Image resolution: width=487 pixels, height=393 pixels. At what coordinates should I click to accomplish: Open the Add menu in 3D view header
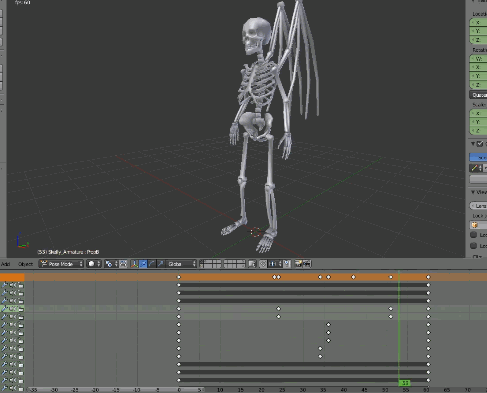point(5,264)
